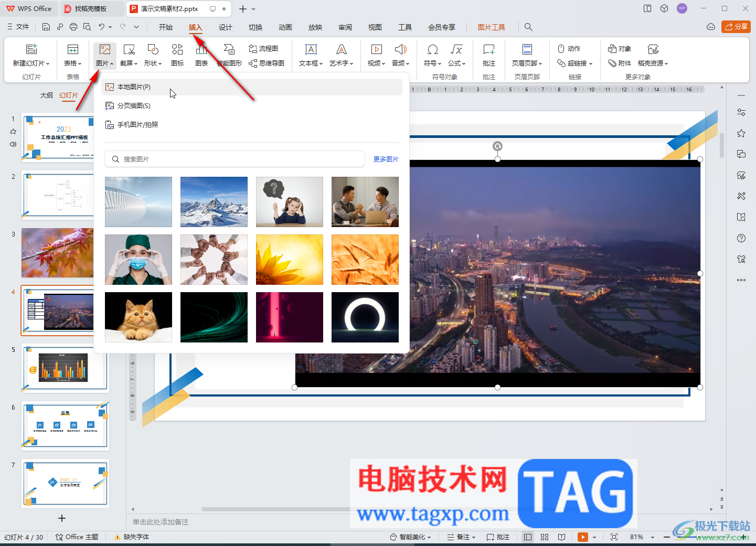756x546 pixels.
Task: Click the rotate handle above the picture
Action: click(x=497, y=146)
